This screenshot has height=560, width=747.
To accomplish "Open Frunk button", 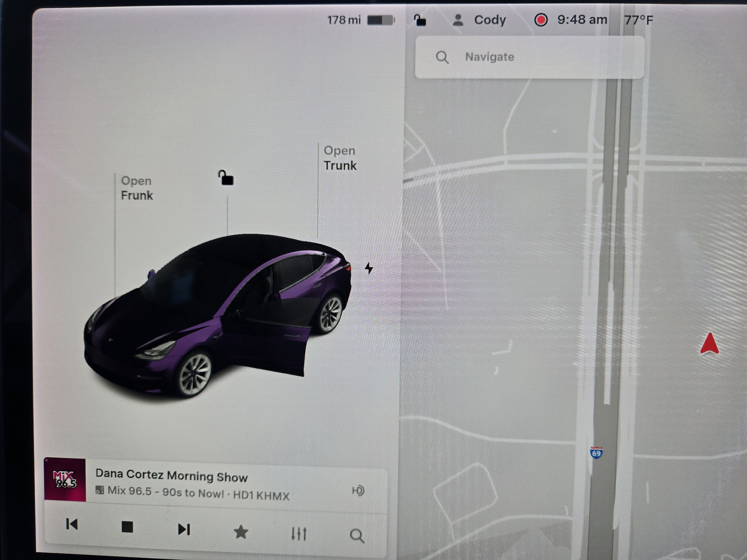I will [137, 188].
